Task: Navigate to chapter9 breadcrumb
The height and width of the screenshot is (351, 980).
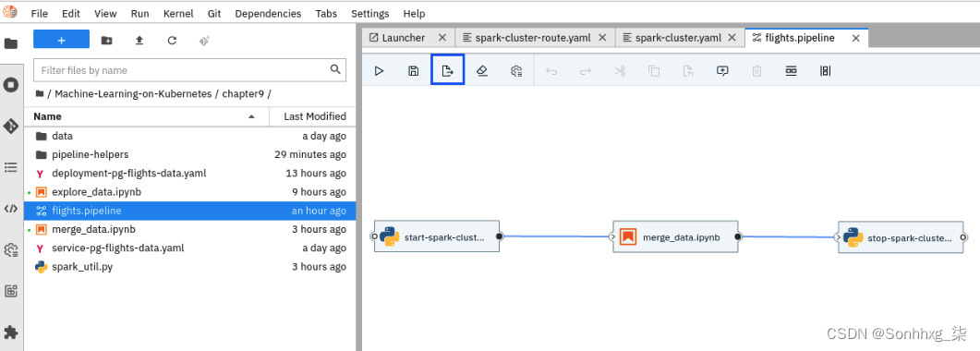Action: click(244, 93)
